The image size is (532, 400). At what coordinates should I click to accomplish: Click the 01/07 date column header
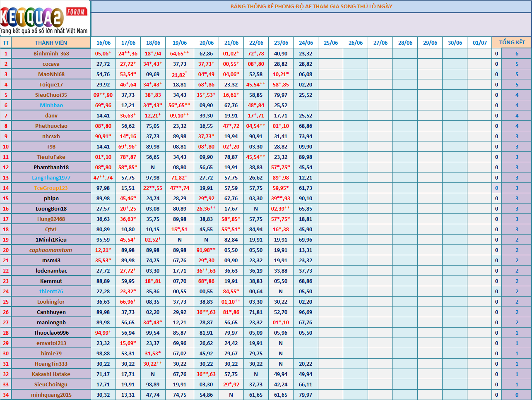coord(479,43)
